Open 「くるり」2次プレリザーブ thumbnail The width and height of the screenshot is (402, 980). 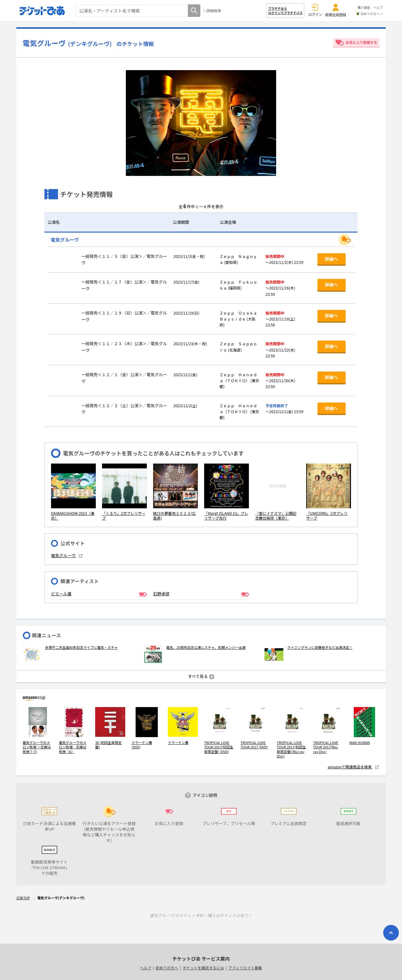[125, 486]
